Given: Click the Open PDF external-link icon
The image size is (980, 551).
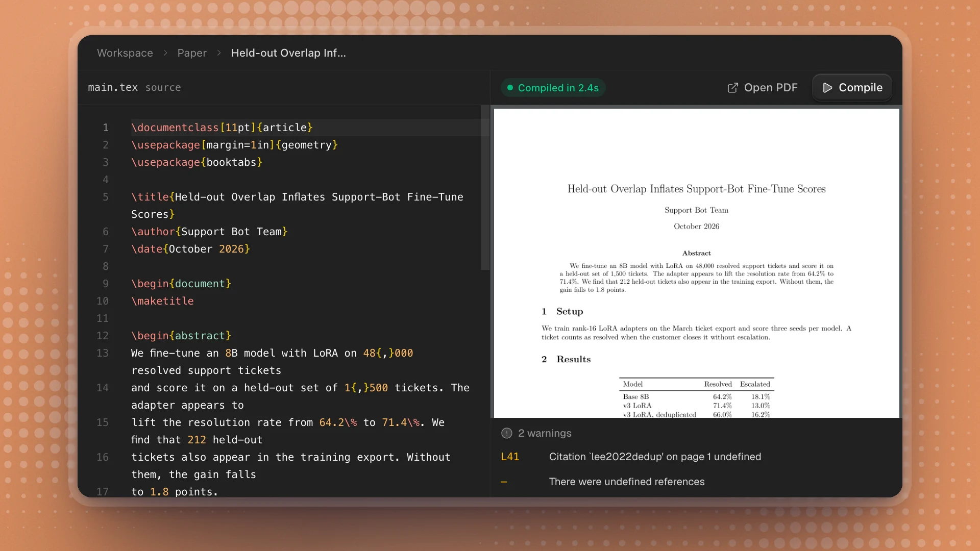Looking at the screenshot, I should pyautogui.click(x=732, y=88).
